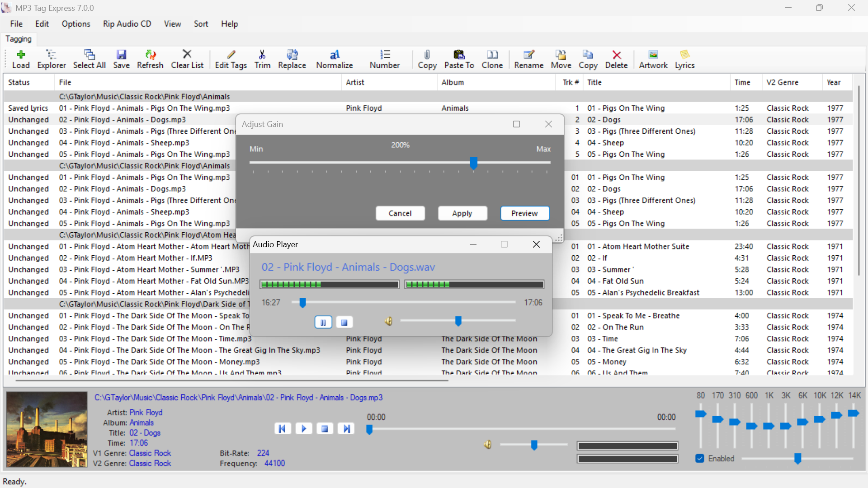Open the Options menu

pyautogui.click(x=76, y=24)
